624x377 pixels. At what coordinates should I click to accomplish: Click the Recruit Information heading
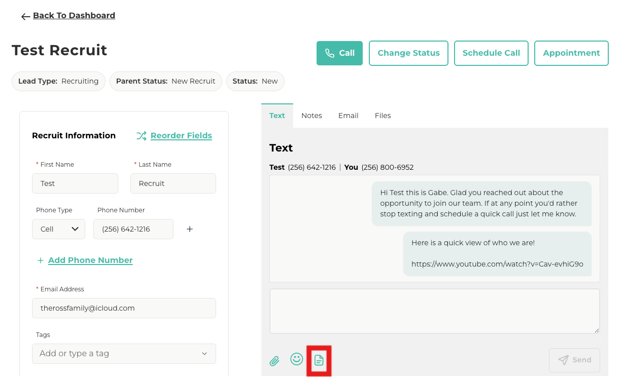coord(74,136)
